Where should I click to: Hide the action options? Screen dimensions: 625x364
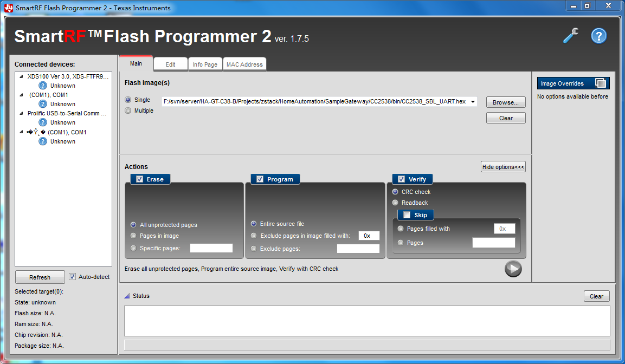coord(503,166)
